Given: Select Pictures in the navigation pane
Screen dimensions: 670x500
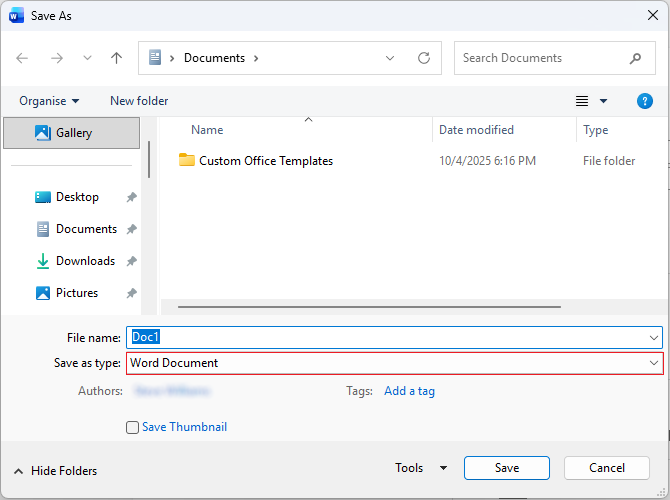Looking at the screenshot, I should click(77, 293).
